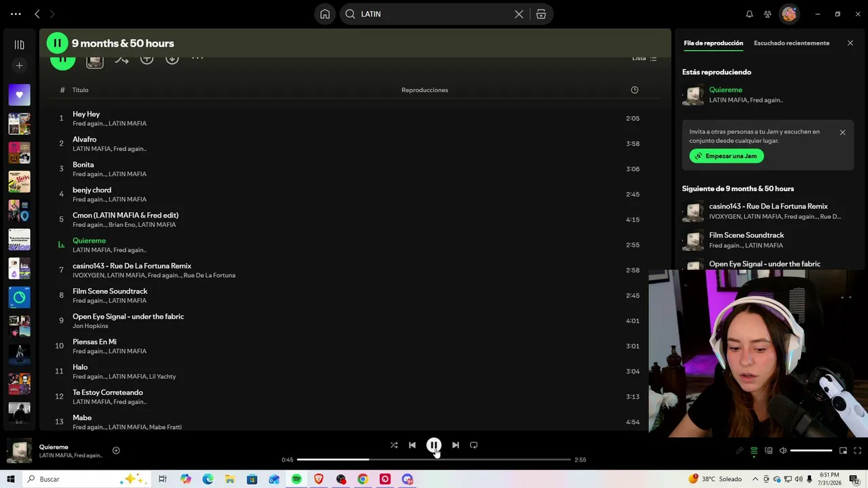
Task: Go to Spotify Home
Action: pos(325,14)
